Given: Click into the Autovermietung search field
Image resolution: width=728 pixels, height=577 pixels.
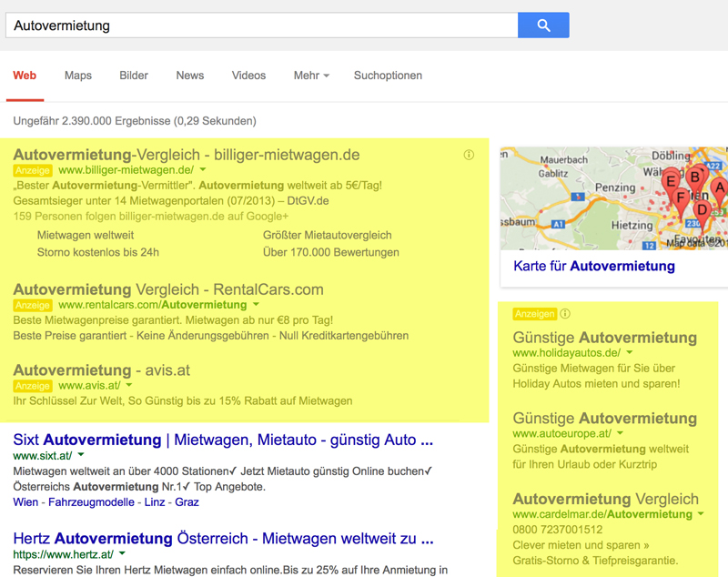Looking at the screenshot, I should (x=261, y=25).
